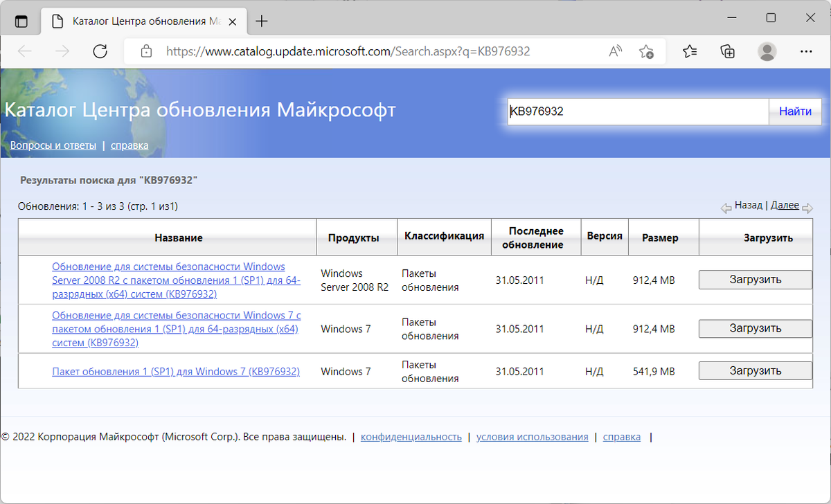The height and width of the screenshot is (504, 831).
Task: Click the KB976932 search field
Action: pyautogui.click(x=638, y=111)
